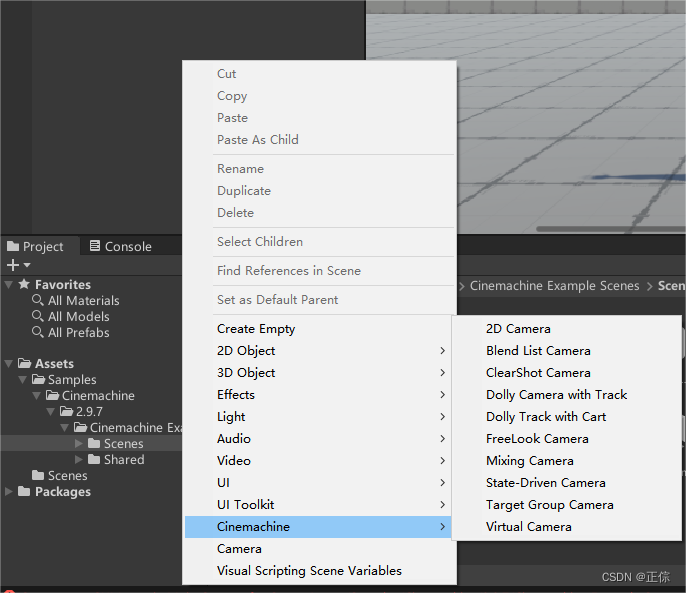Collapse the Samples folder
Viewport: 686px width, 593px height.
tap(23, 379)
